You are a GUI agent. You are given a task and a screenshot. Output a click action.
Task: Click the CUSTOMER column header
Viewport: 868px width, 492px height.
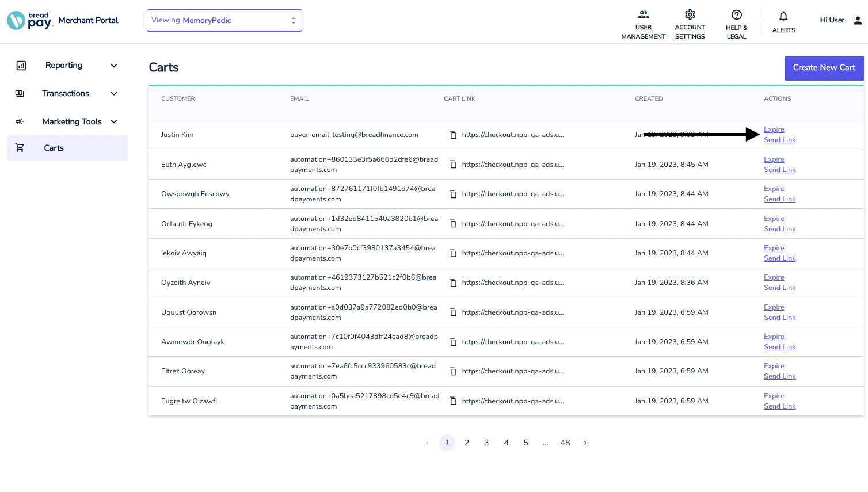click(178, 99)
